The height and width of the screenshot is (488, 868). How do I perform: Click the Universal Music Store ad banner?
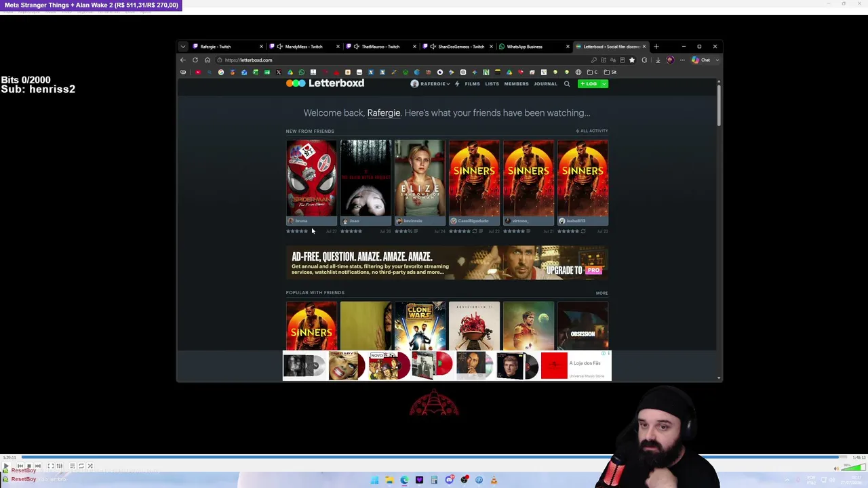[x=447, y=365]
